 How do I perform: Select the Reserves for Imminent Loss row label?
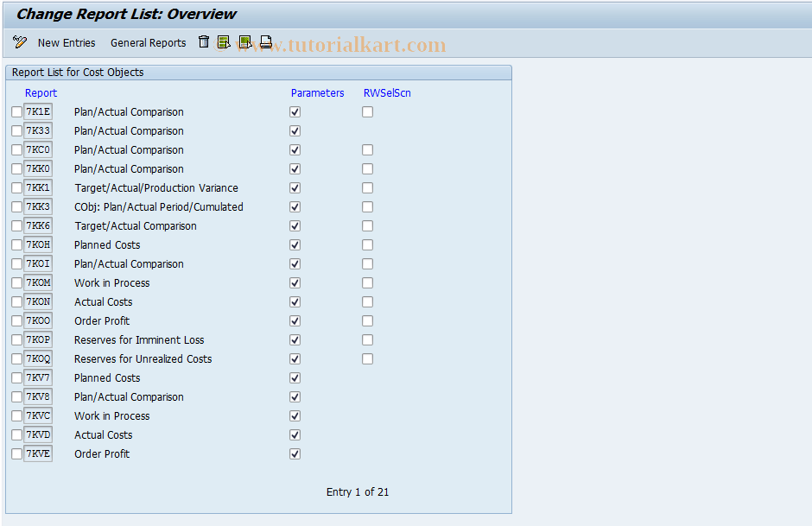pos(138,339)
